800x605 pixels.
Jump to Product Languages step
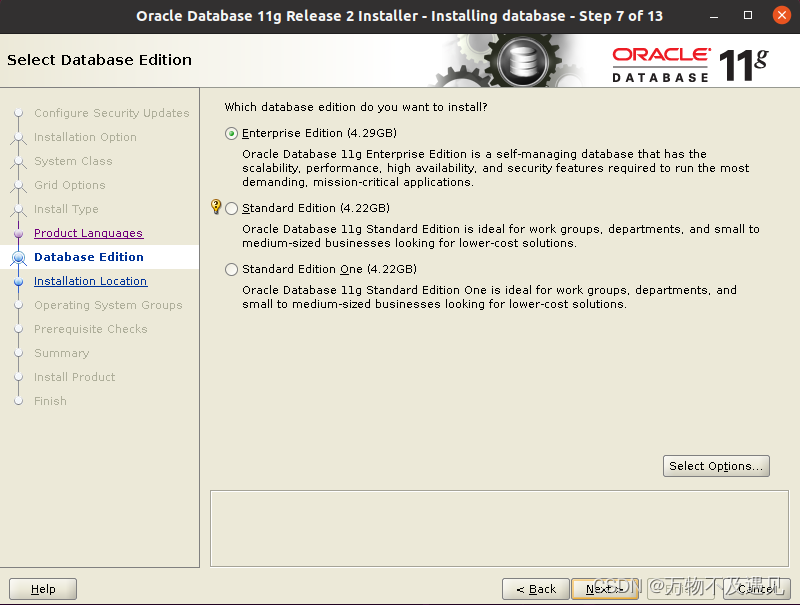(x=88, y=233)
